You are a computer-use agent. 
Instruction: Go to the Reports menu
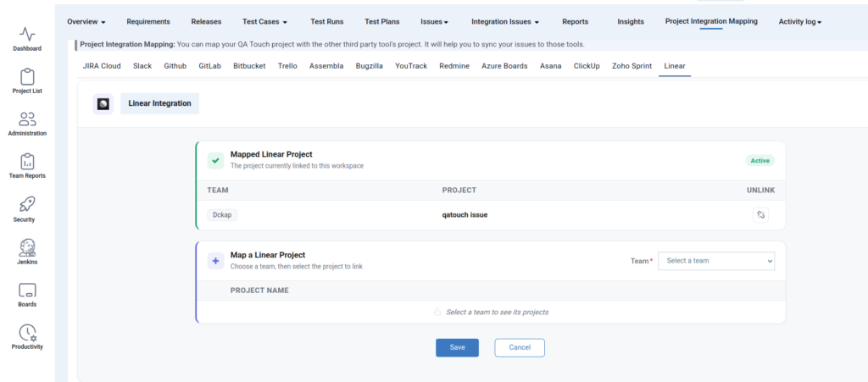click(x=576, y=21)
